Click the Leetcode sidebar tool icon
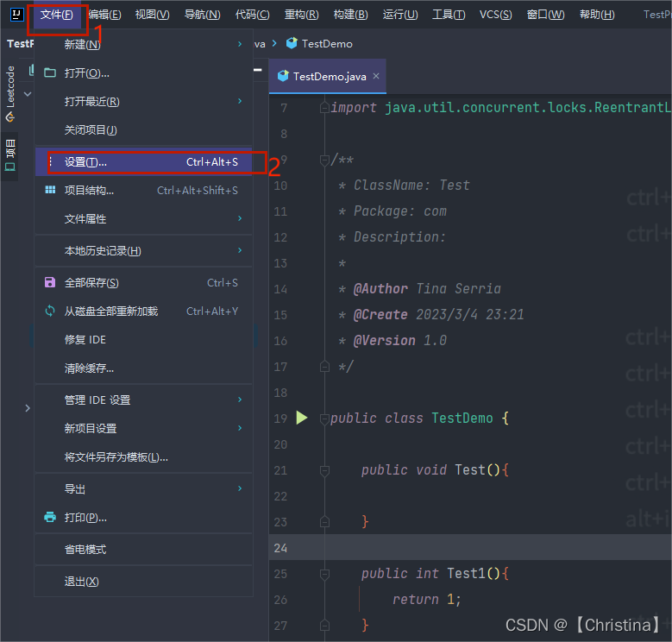Image resolution: width=672 pixels, height=642 pixels. [10, 117]
